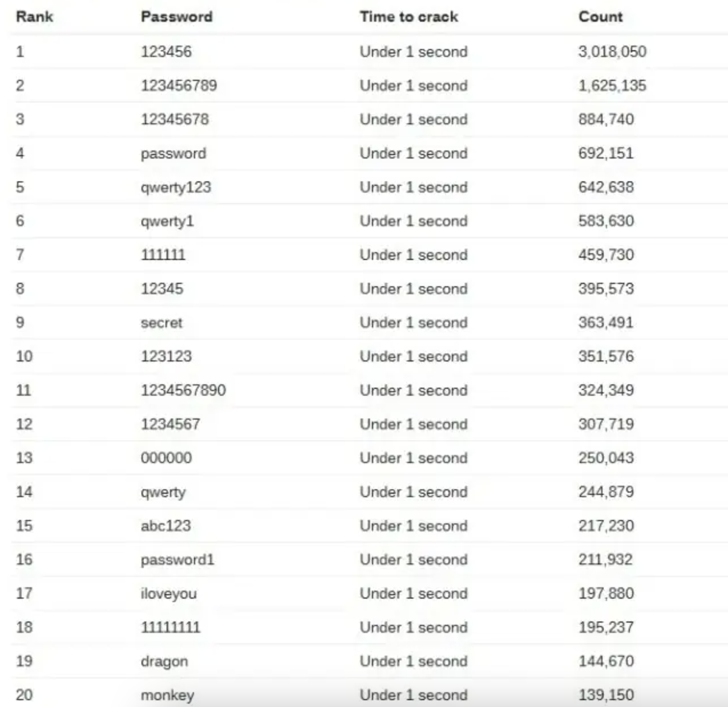Select the 'dragon' password cell
728x707 pixels.
[164, 661]
